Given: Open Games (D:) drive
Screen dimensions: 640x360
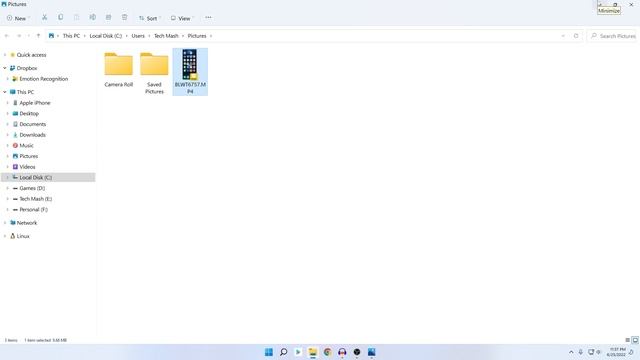Looking at the screenshot, I should tap(32, 188).
